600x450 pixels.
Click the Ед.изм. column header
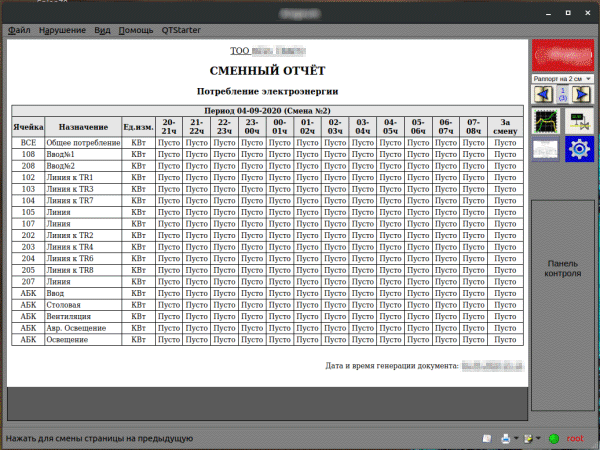click(x=139, y=127)
